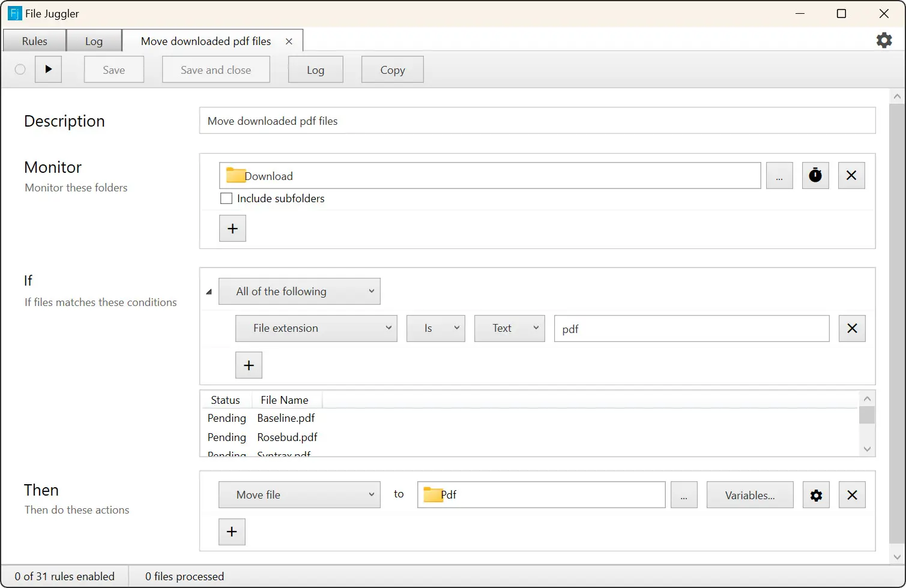Close the Move downloaded pdf files tab

tap(289, 41)
